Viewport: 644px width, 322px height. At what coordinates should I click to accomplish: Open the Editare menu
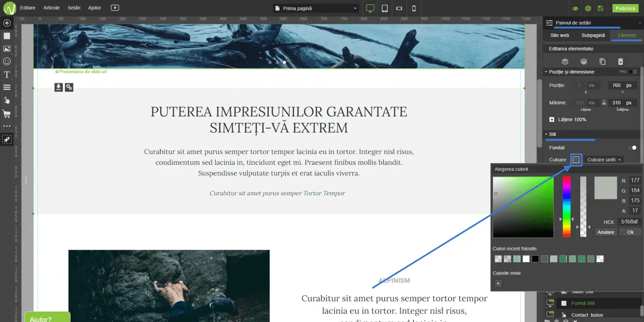tap(28, 8)
